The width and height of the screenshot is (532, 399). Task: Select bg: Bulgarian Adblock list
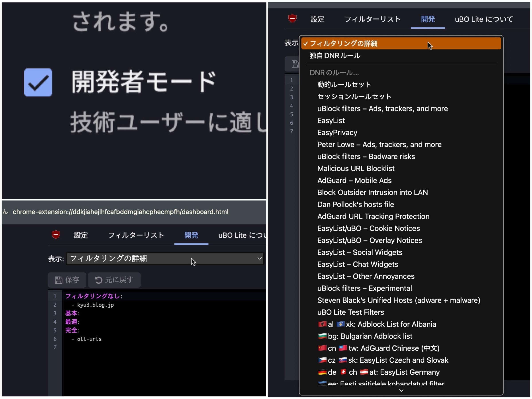[401, 336]
